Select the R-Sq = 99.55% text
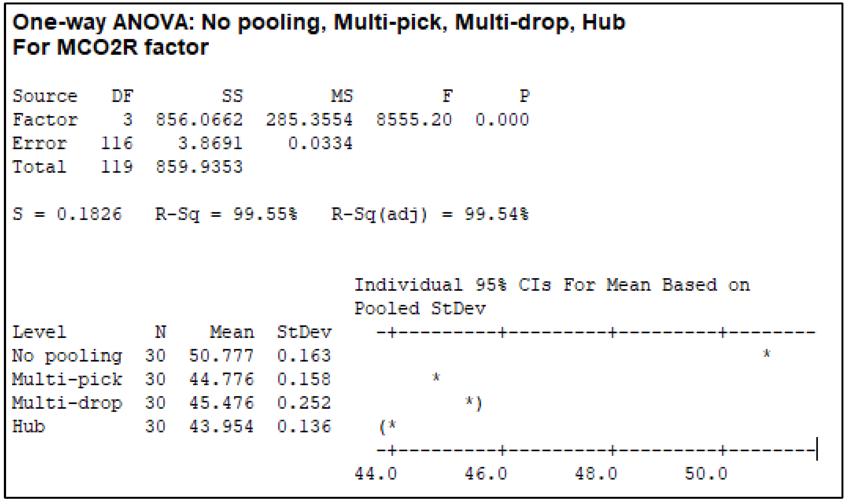 coord(226,214)
